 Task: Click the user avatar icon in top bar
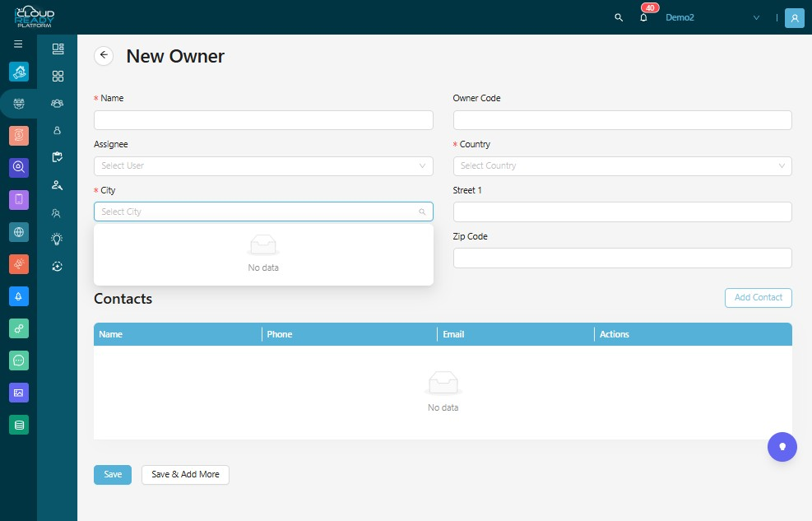click(x=795, y=17)
